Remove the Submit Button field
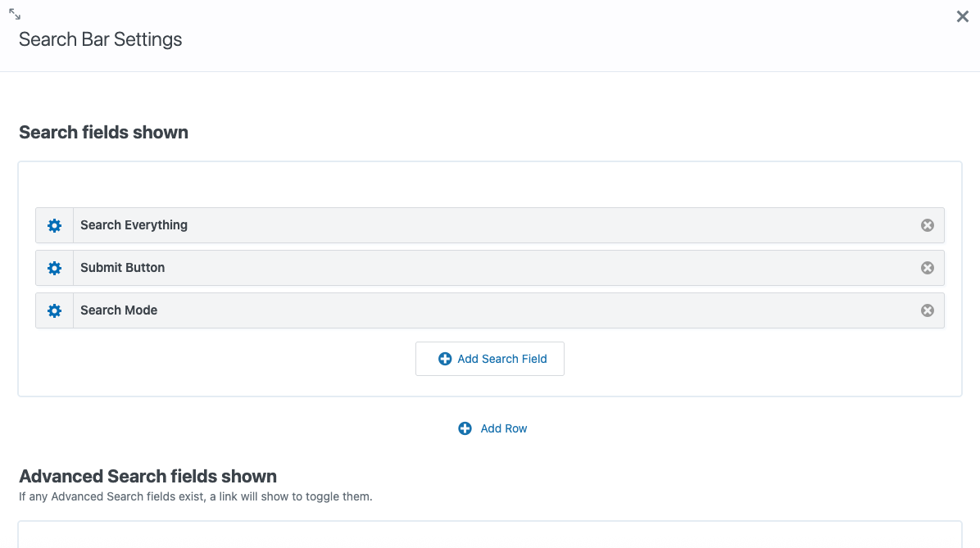This screenshot has height=548, width=980. tap(927, 268)
